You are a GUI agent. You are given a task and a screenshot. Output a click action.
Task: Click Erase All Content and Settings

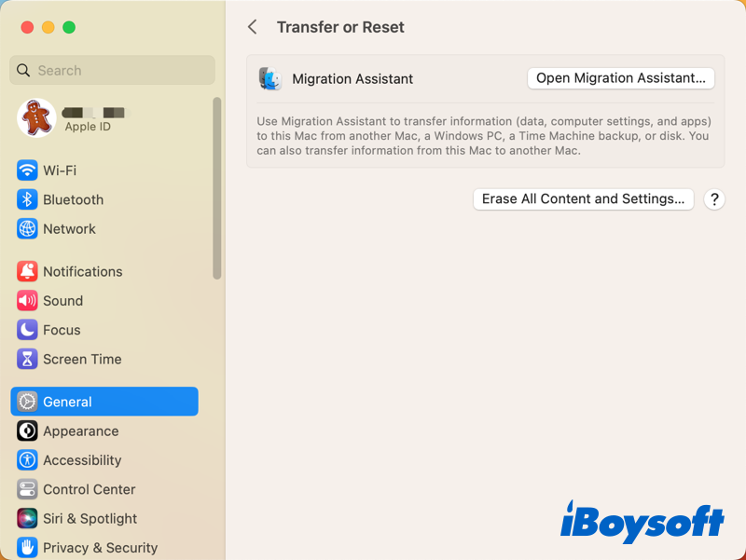point(584,198)
